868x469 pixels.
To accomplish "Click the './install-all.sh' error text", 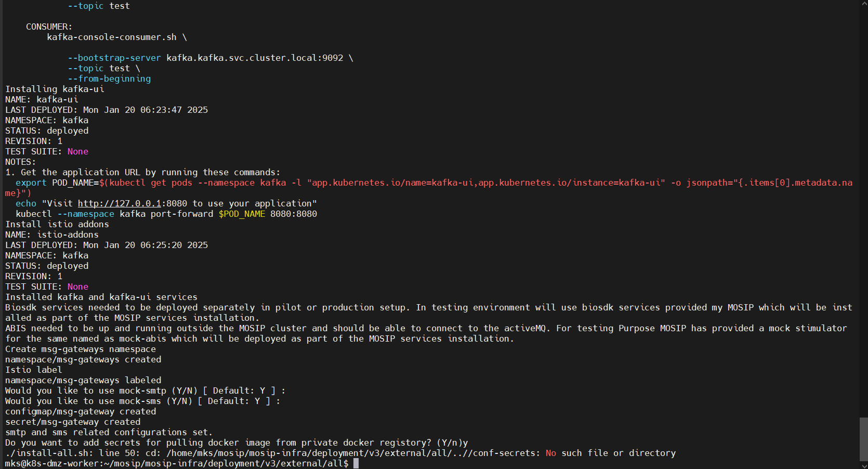I will point(46,453).
